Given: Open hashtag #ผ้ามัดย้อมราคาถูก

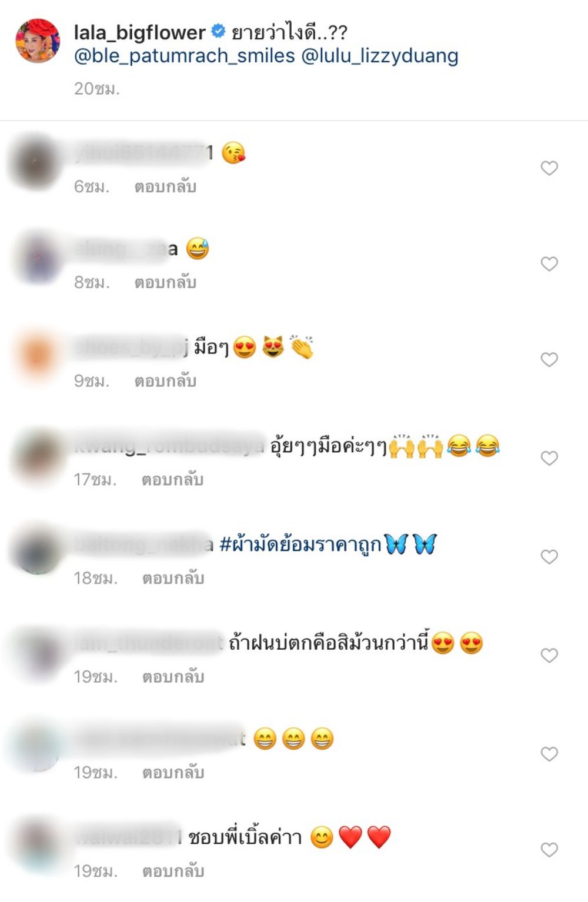Looking at the screenshot, I should (300, 544).
